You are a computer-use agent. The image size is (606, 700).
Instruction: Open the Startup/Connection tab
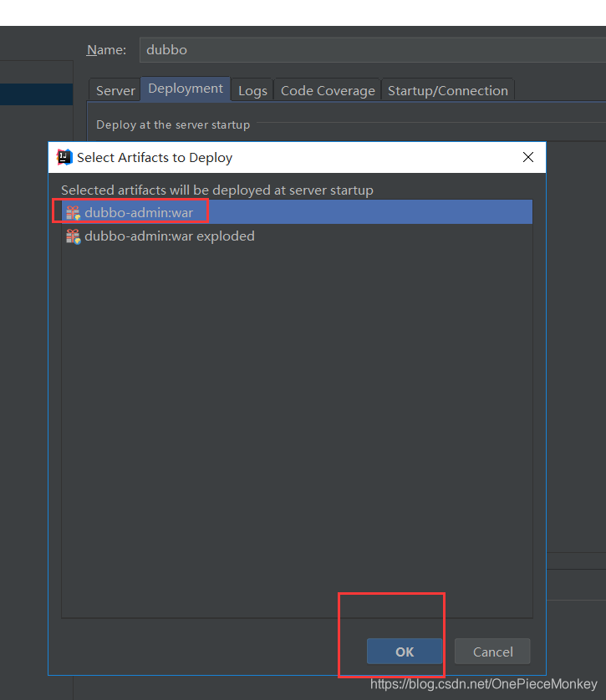click(x=447, y=90)
